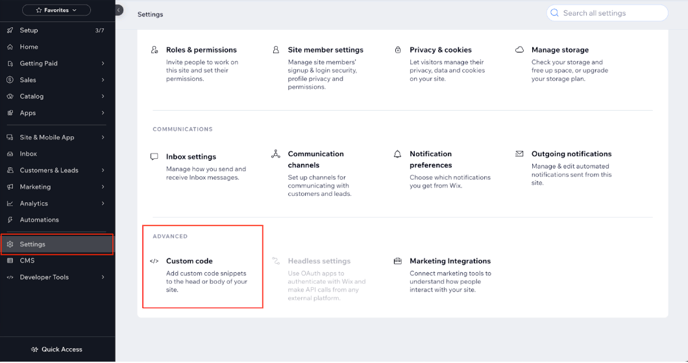
Task: Click the Notification preferences bell icon
Action: [398, 154]
